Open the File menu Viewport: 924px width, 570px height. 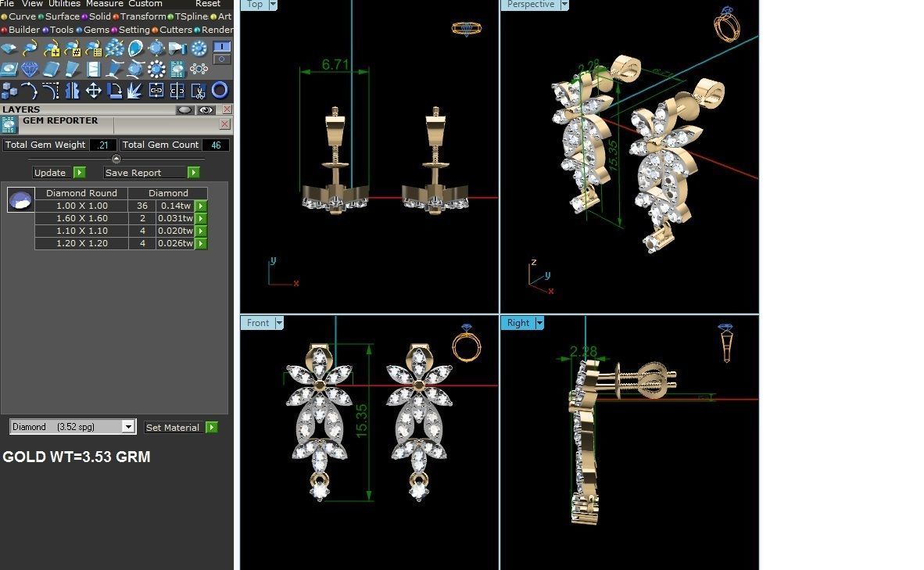(x=7, y=4)
